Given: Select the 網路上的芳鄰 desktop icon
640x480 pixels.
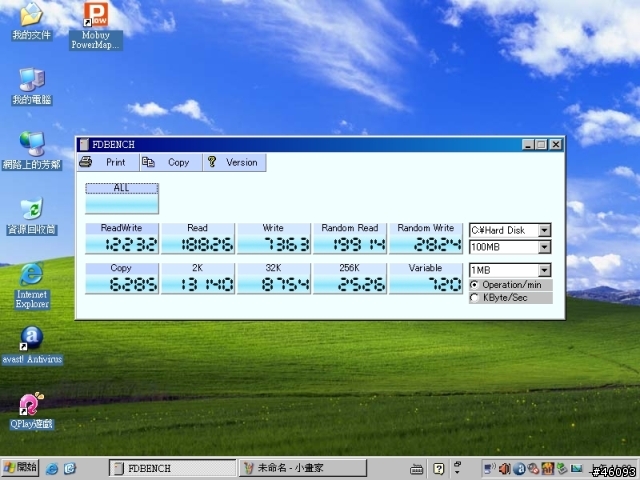Looking at the screenshot, I should pyautogui.click(x=32, y=151).
